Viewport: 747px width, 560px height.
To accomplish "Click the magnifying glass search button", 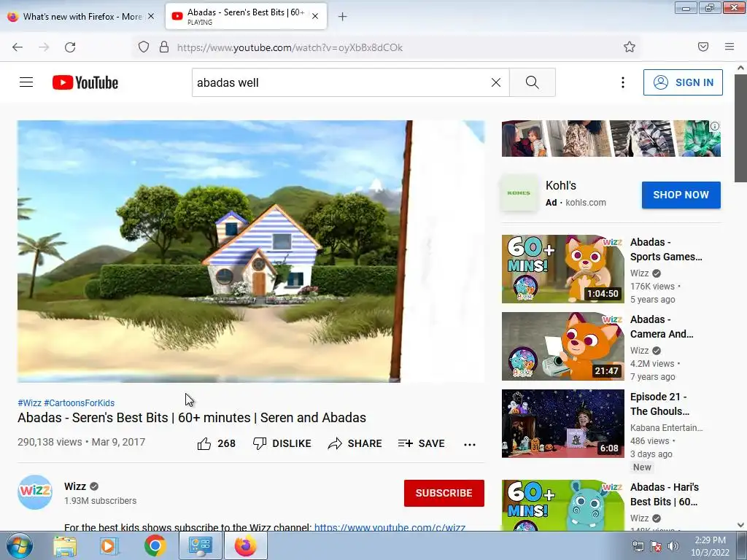I will (x=532, y=82).
